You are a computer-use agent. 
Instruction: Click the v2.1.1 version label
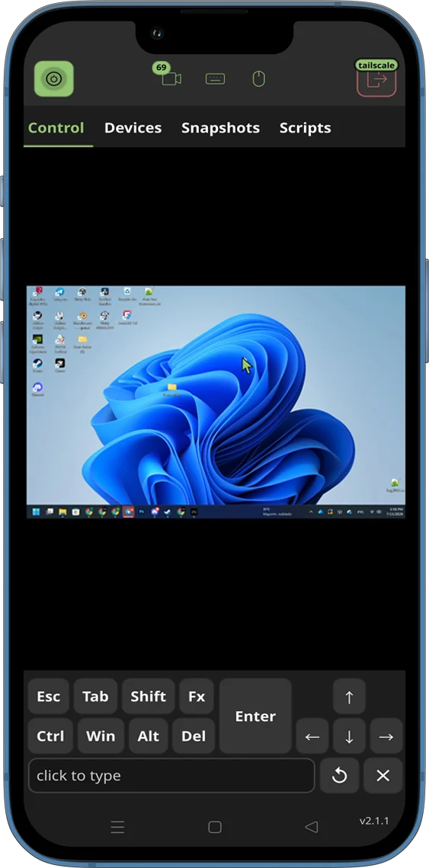tap(374, 821)
